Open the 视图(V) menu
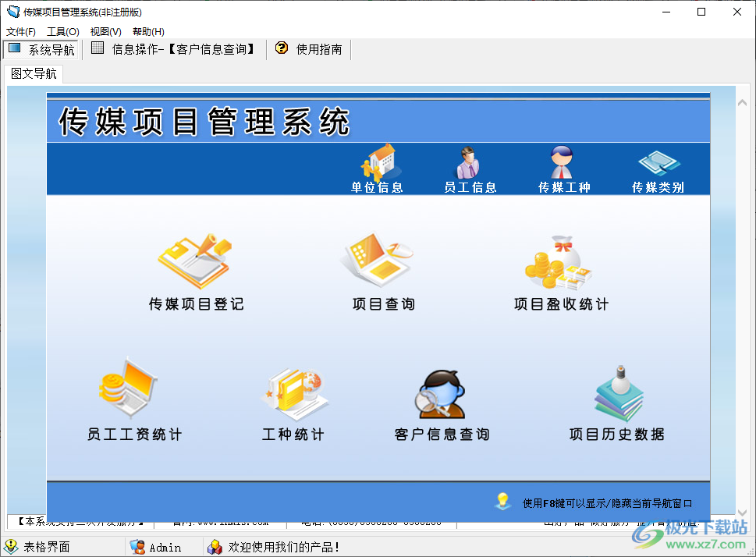Image resolution: width=756 pixels, height=557 pixels. (x=104, y=31)
